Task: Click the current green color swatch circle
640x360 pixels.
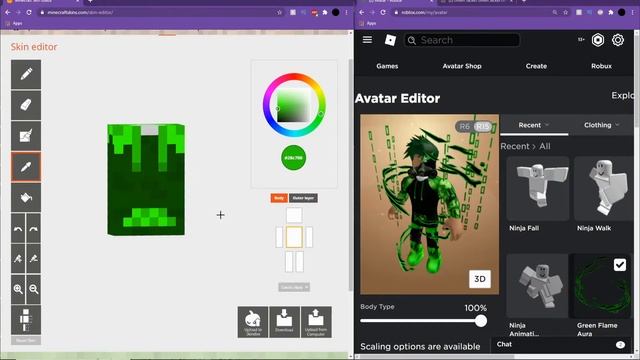Action: coord(293,158)
